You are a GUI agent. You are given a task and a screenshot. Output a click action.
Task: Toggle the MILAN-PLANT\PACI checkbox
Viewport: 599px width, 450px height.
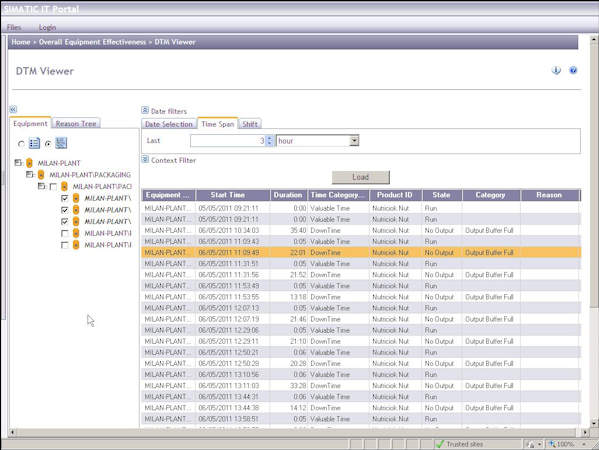(53, 187)
